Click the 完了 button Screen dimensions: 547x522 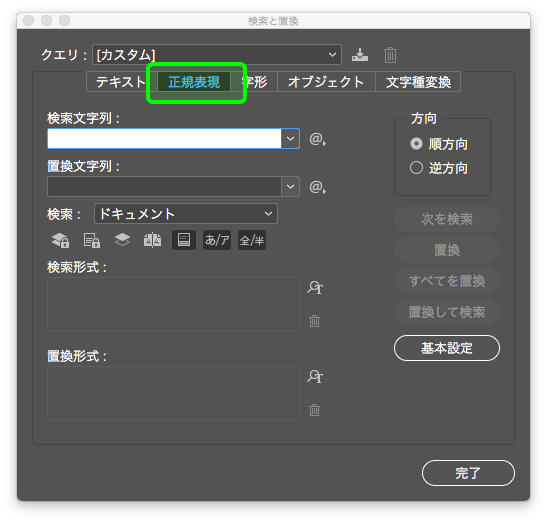(468, 473)
